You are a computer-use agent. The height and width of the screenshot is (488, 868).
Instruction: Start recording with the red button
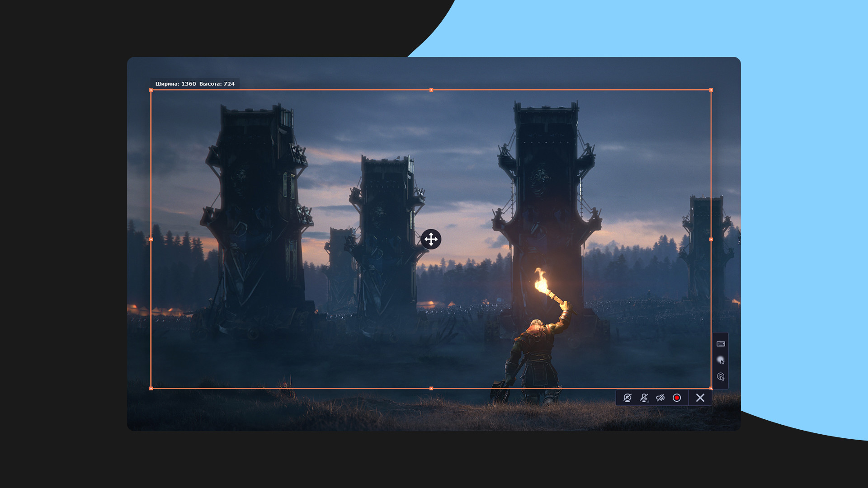[x=677, y=398]
